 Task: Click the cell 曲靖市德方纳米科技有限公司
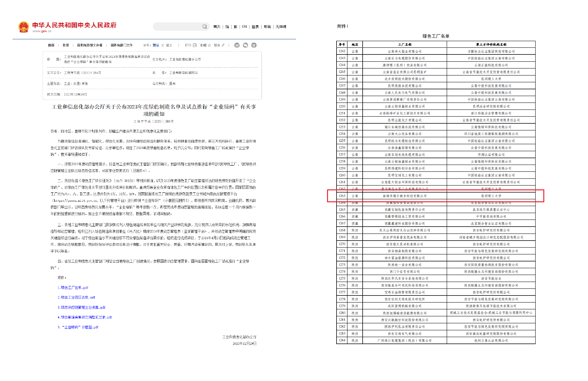(405, 196)
